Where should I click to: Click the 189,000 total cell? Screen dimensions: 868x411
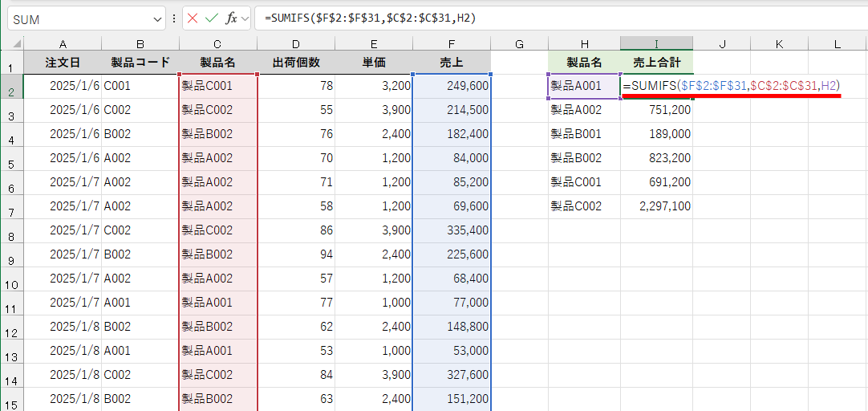coord(656,134)
